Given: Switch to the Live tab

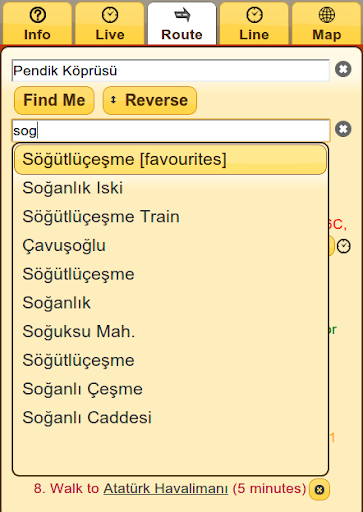Looking at the screenshot, I should coord(110,23).
